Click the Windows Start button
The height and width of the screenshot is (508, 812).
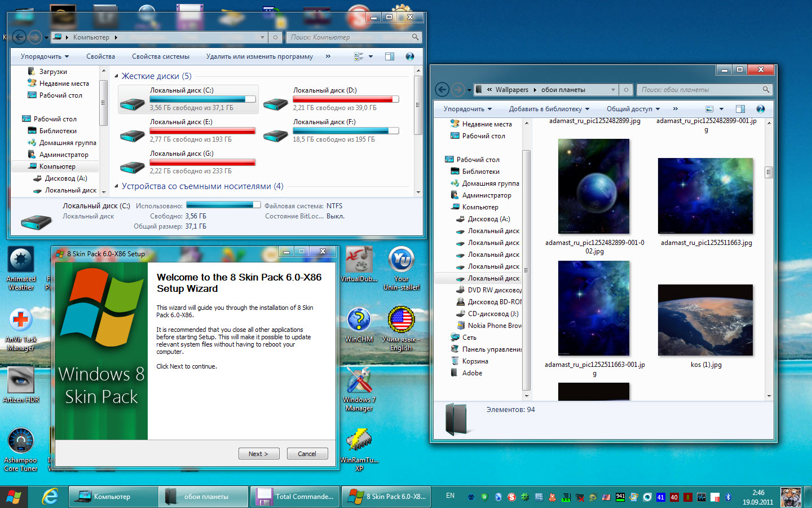14,497
